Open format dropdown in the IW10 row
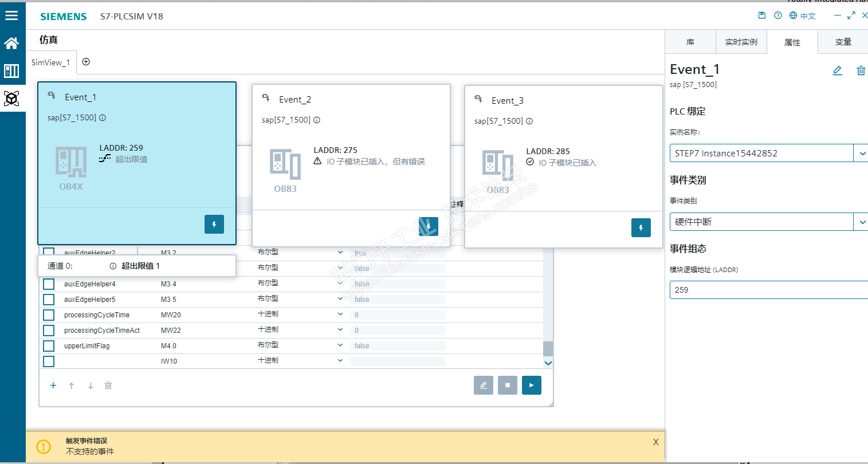The image size is (868, 464). pyautogui.click(x=340, y=360)
